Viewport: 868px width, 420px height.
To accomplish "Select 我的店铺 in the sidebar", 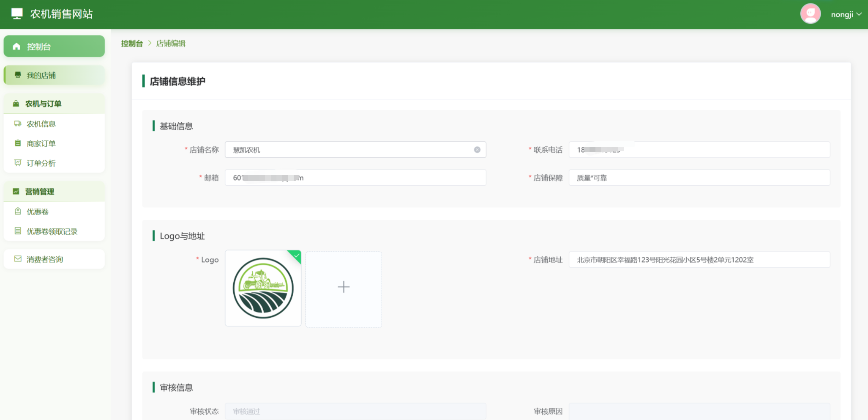I will [54, 75].
